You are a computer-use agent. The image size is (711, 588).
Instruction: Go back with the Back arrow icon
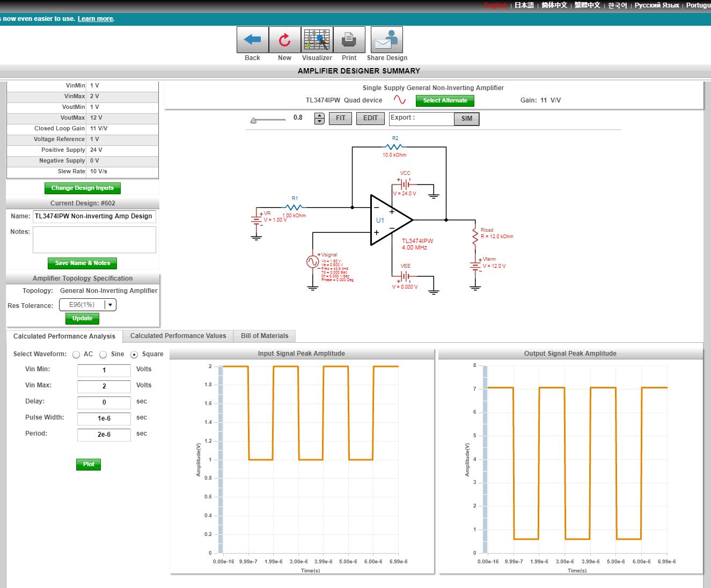point(252,40)
